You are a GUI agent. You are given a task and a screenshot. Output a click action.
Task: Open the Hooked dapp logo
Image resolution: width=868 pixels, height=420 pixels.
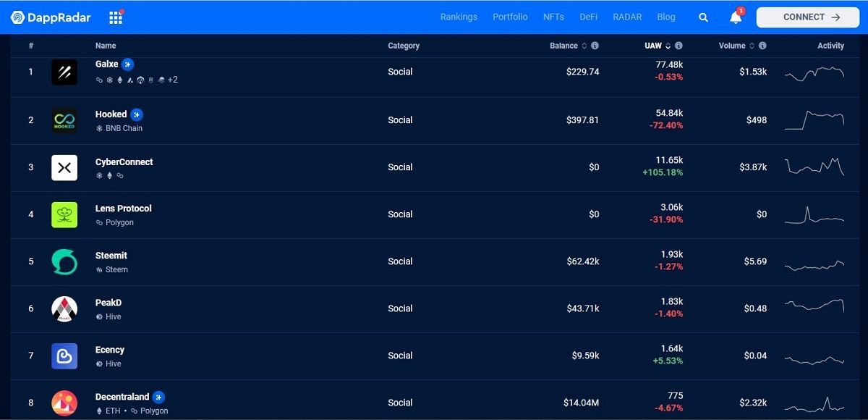click(64, 120)
